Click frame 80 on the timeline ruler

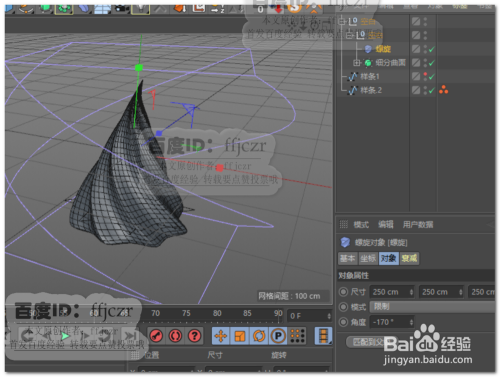click(x=217, y=313)
